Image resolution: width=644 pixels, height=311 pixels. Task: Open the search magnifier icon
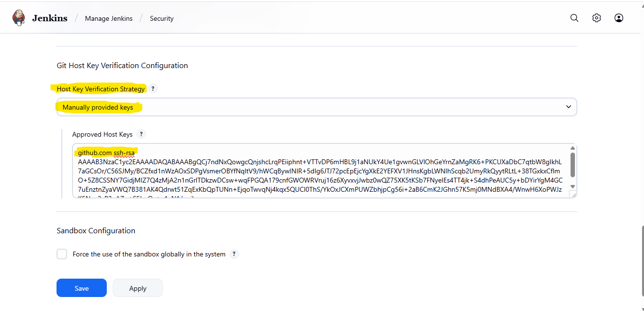tap(574, 18)
